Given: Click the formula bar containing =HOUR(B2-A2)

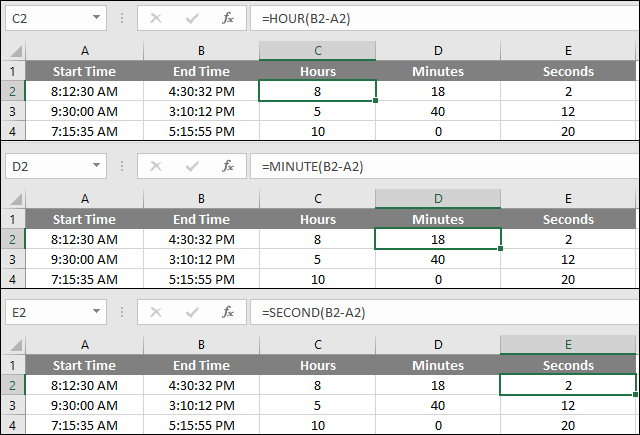Looking at the screenshot, I should pos(444,18).
